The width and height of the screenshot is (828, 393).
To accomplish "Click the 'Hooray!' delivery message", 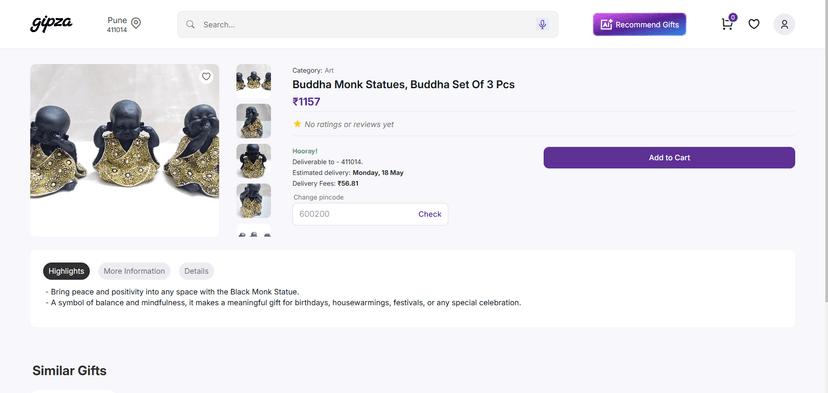I will tap(305, 151).
